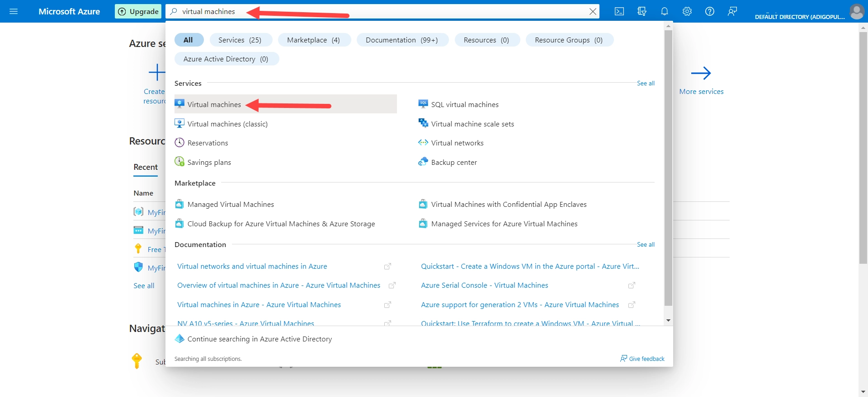The image size is (868, 397).
Task: Open Virtual networks service
Action: [457, 143]
